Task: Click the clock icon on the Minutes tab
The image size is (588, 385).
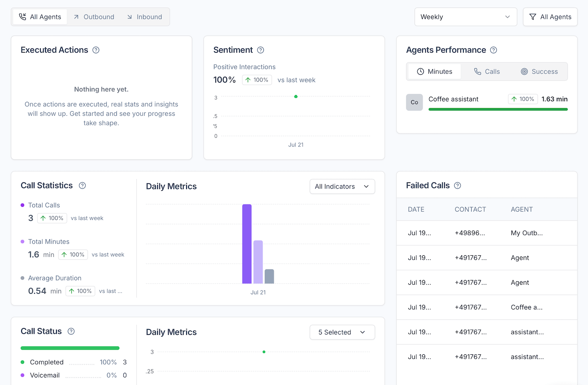Action: pyautogui.click(x=420, y=71)
